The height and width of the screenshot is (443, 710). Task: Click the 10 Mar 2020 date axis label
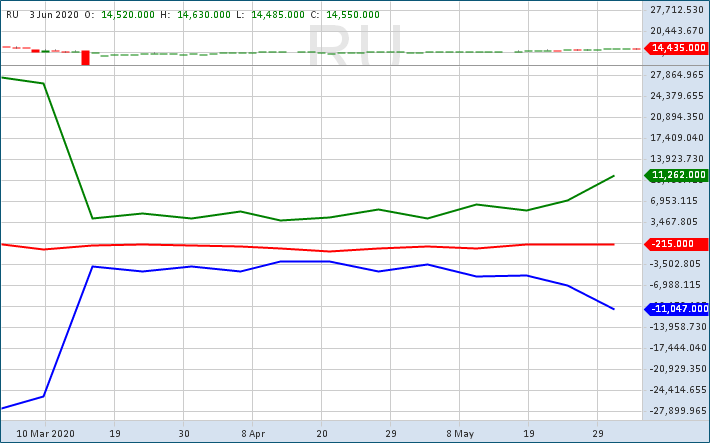45,433
